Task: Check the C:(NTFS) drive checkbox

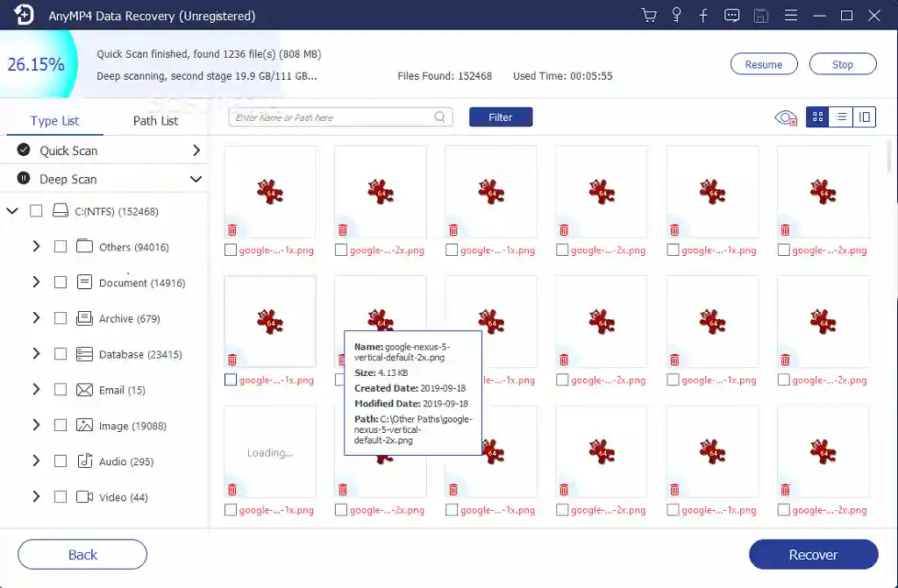Action: pyautogui.click(x=35, y=210)
